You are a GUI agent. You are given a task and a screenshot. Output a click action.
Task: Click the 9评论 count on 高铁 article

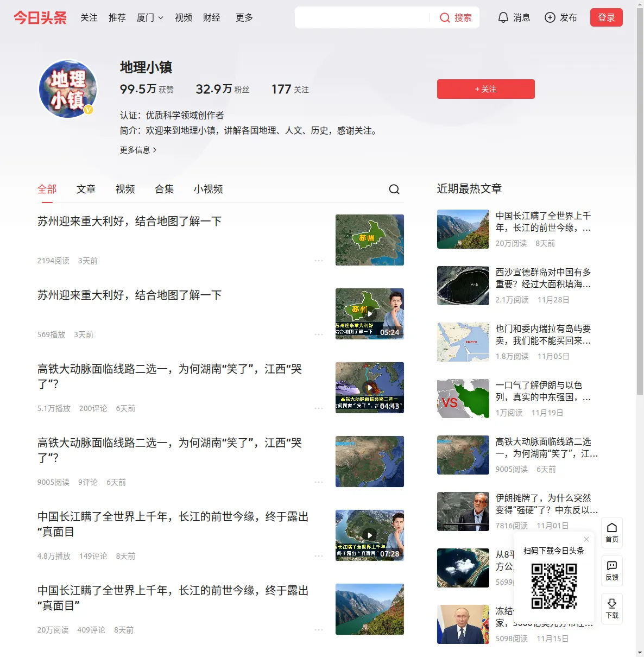[x=88, y=482]
